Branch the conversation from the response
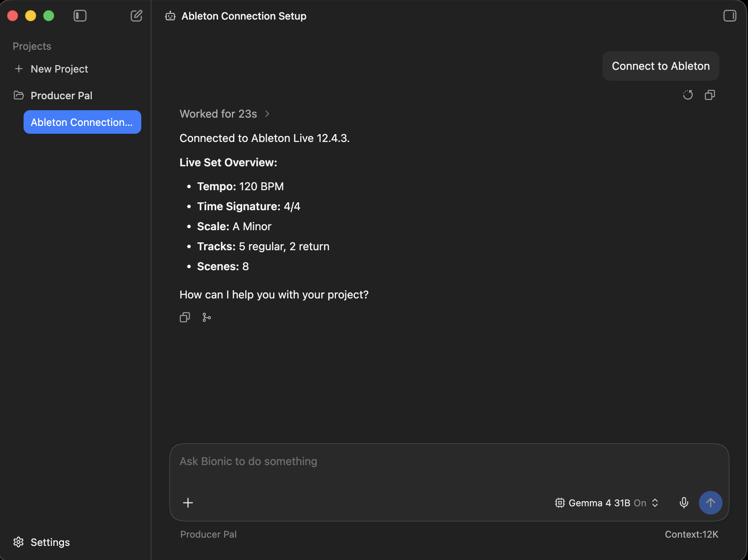Viewport: 748px width, 560px height. tap(206, 317)
